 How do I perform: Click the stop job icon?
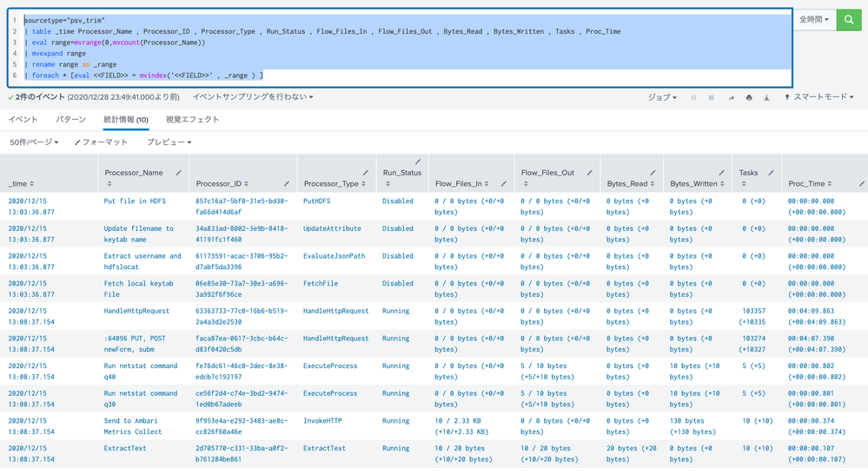pyautogui.click(x=712, y=98)
